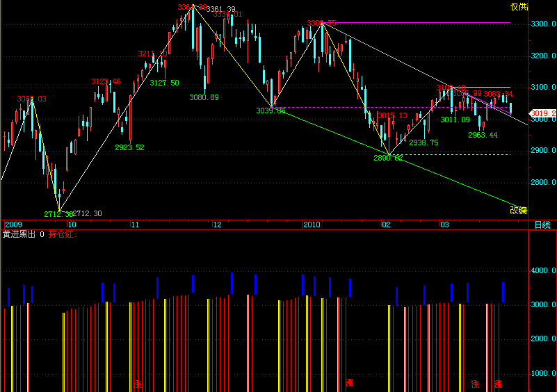Click the green 3039.66 low label
The width and height of the screenshot is (557, 392).
pos(271,111)
